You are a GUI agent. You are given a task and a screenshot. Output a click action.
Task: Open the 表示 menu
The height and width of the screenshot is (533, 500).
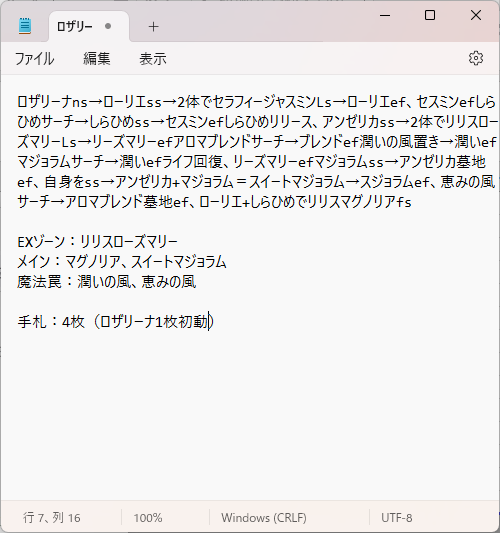(x=153, y=59)
